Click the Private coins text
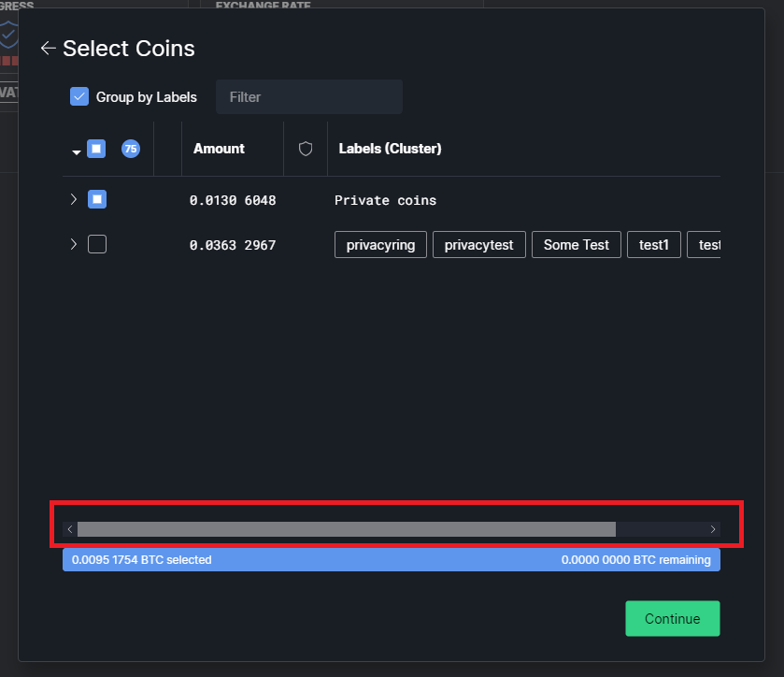Viewport: 784px width, 677px height. click(x=386, y=200)
